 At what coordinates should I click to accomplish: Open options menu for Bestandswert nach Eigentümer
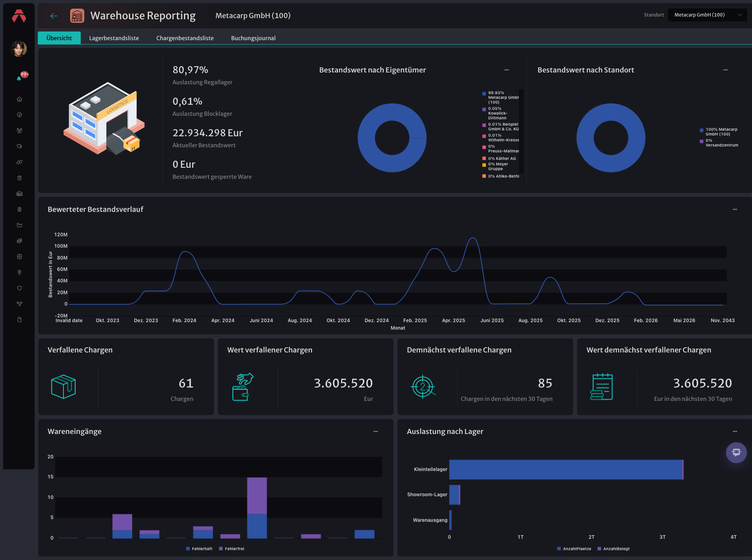507,70
